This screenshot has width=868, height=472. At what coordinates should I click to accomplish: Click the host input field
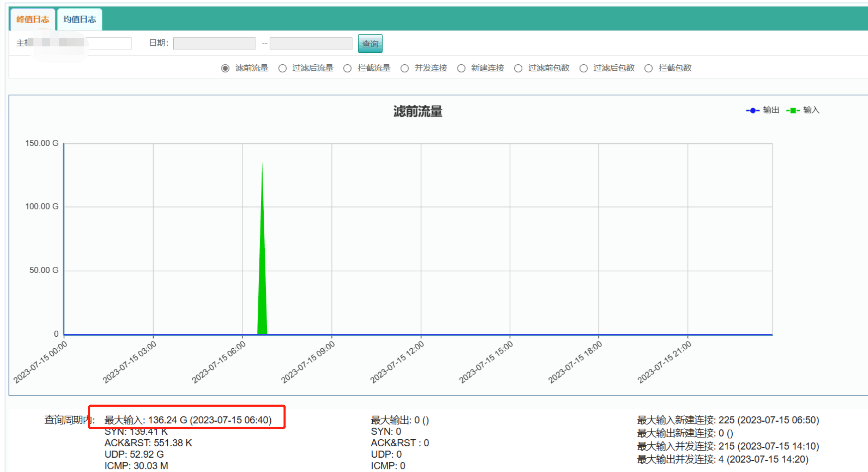click(109, 44)
